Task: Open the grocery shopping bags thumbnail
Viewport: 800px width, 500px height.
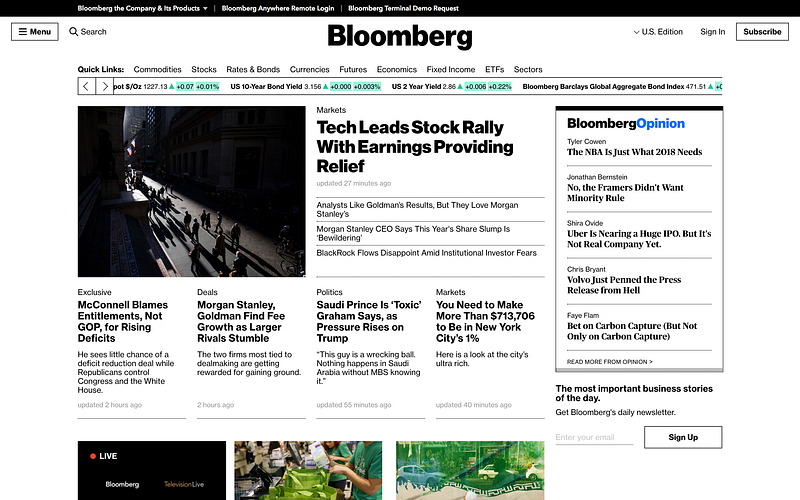Action: pyautogui.click(x=308, y=470)
